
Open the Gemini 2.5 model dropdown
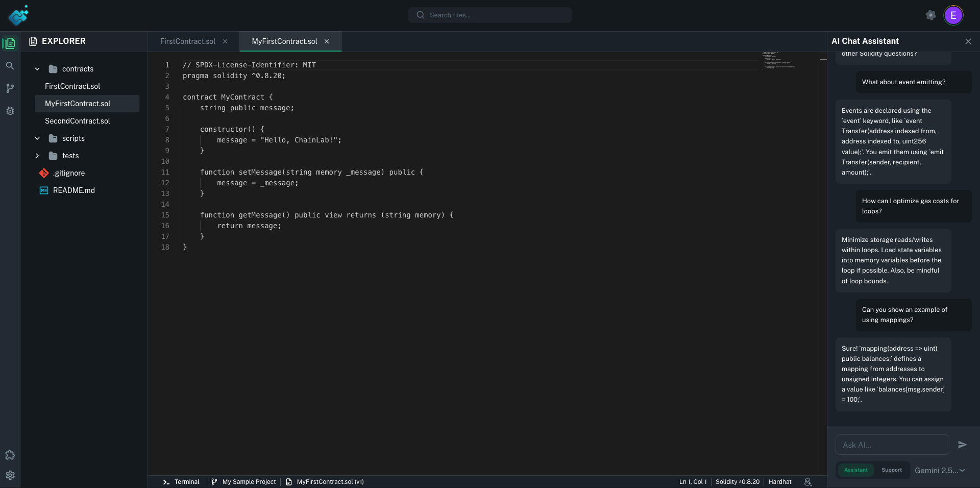(x=940, y=471)
